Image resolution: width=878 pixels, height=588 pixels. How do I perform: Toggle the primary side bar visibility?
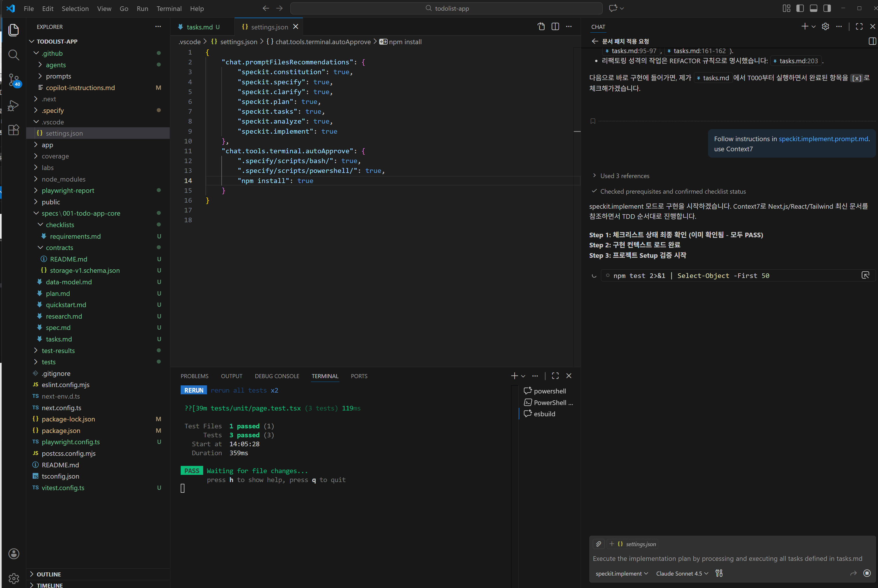[x=800, y=8]
